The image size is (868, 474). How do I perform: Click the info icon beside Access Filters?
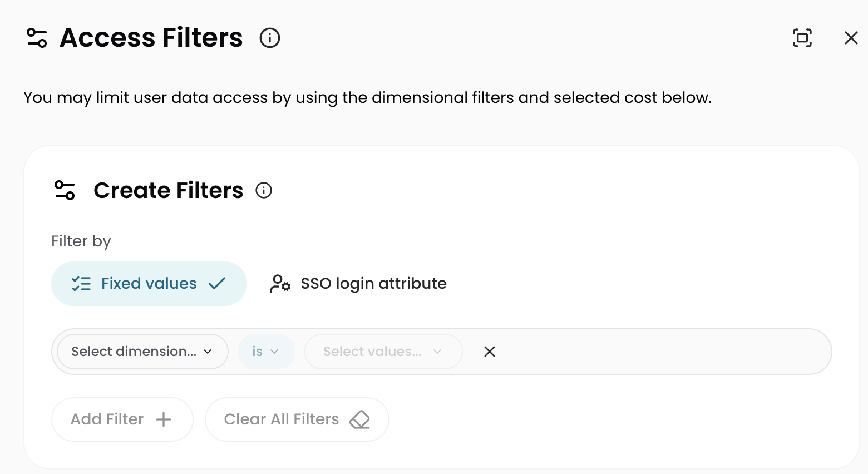coord(270,38)
